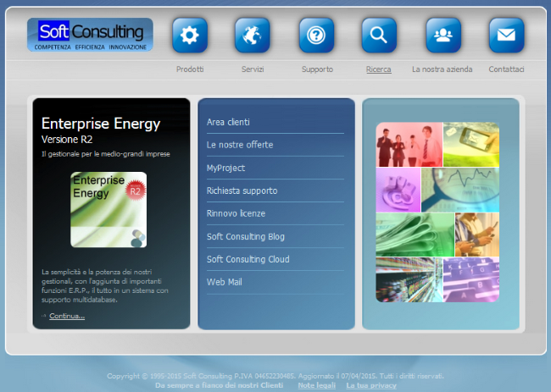The height and width of the screenshot is (392, 551).
Task: Click 'Il gestionale per le medio-grandi imprese'
Action: (106, 154)
